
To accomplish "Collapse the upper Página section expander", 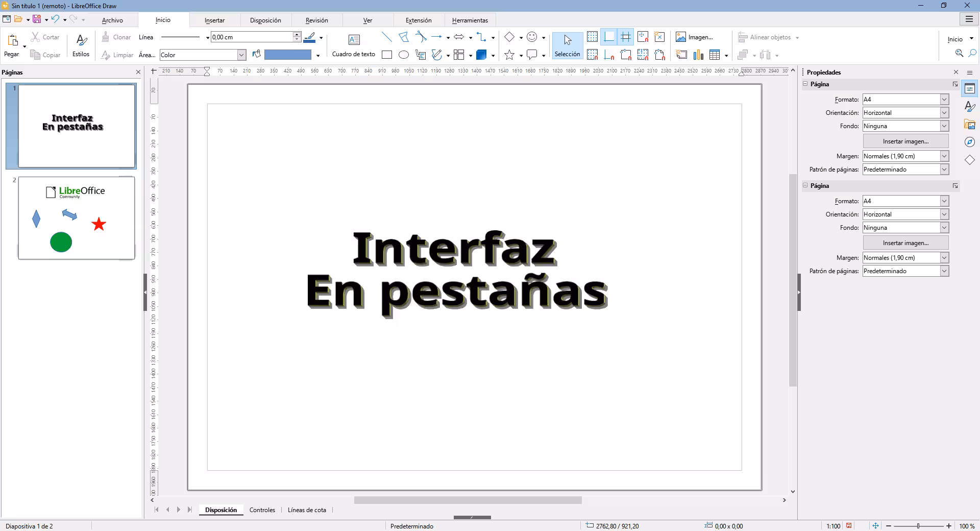I will [x=805, y=84].
